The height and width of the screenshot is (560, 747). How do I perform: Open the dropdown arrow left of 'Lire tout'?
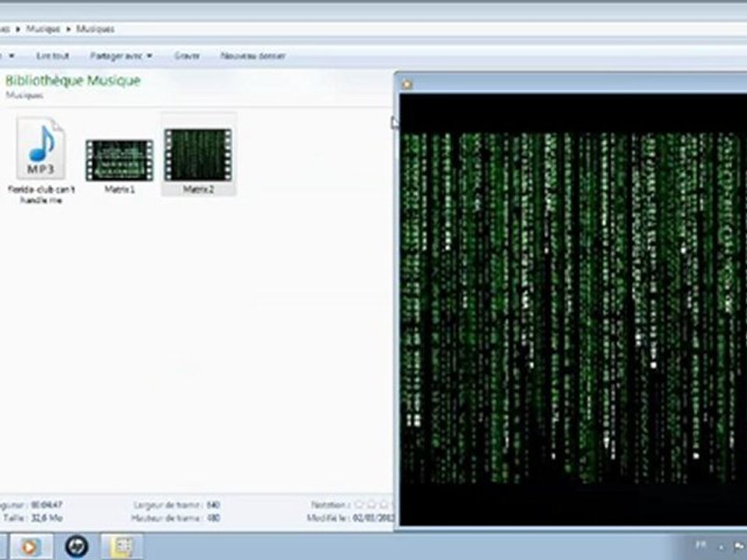click(x=12, y=56)
